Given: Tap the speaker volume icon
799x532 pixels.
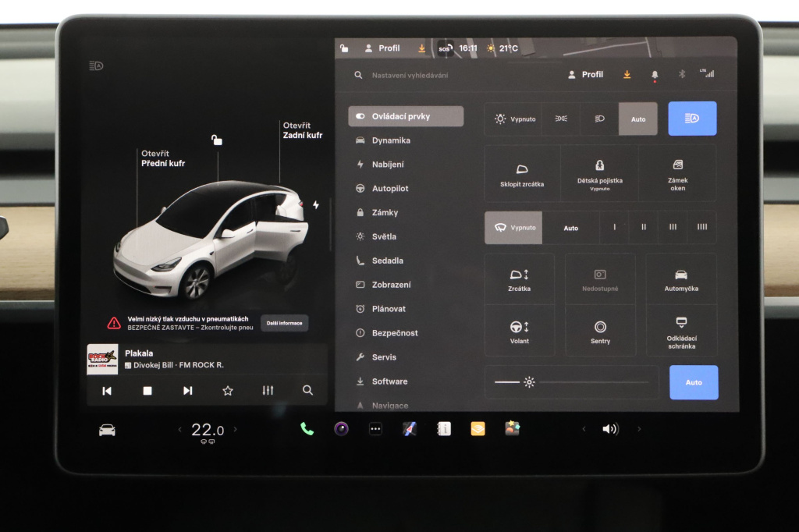Looking at the screenshot, I should 610,429.
